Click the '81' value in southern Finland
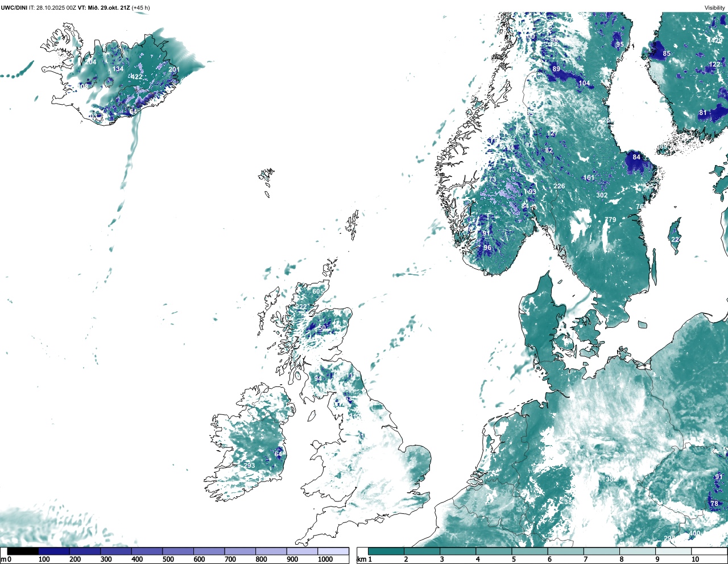Viewport: 728px width, 564px height. point(703,113)
